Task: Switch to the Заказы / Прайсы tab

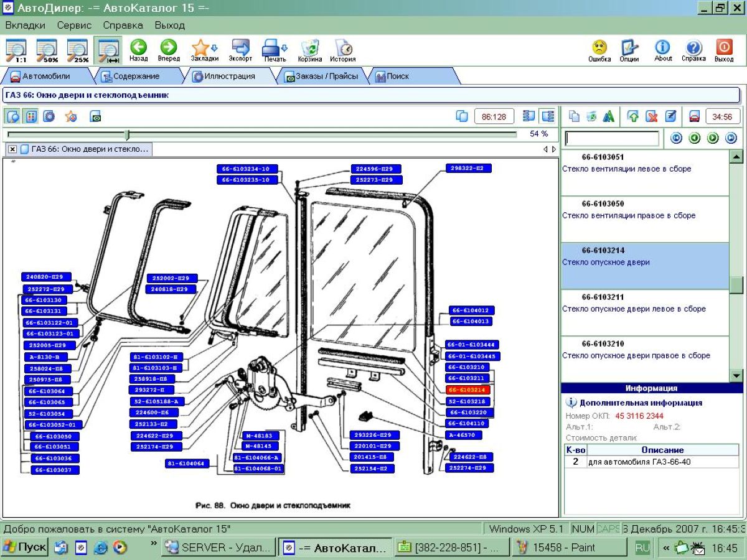Action: [321, 77]
